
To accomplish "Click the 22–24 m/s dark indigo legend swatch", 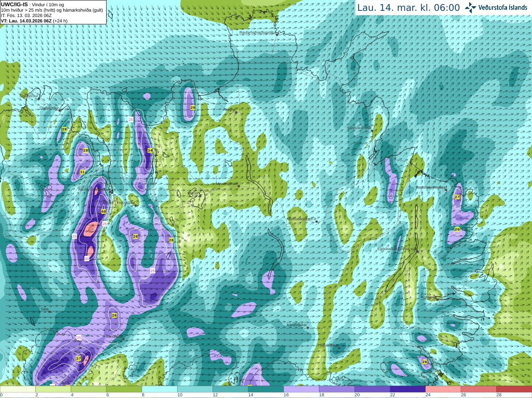I will 408,389.
